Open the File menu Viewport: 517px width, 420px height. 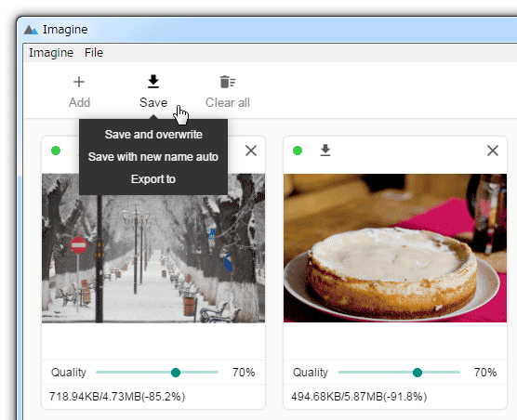[x=94, y=53]
